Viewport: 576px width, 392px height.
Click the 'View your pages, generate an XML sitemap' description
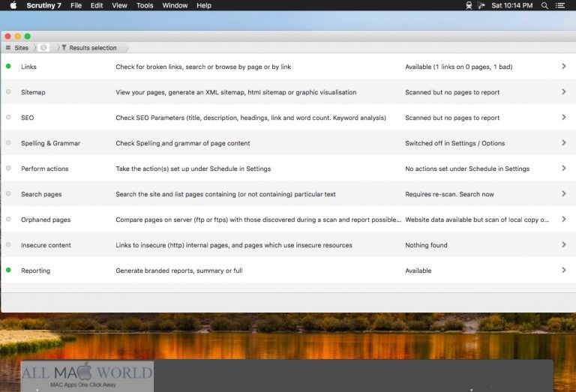[235, 92]
